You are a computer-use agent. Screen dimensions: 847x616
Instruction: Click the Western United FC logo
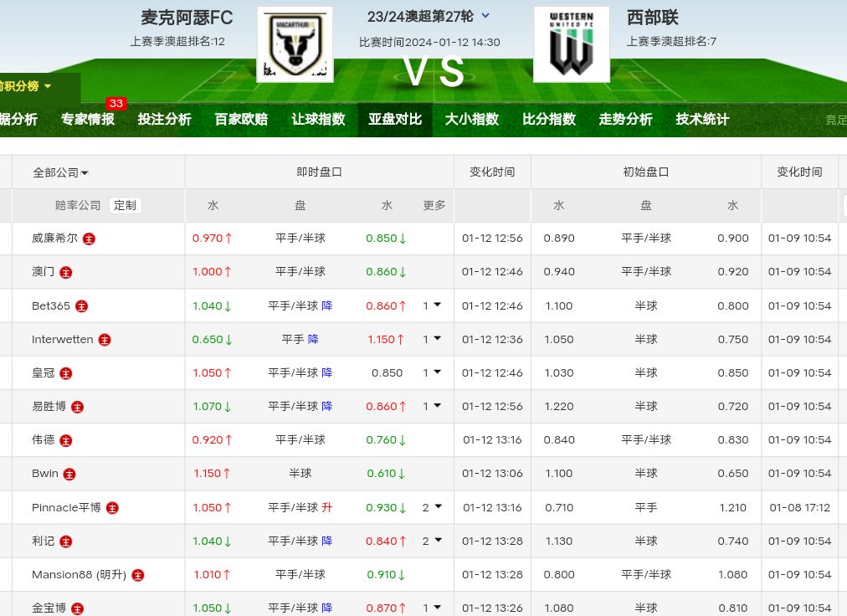pos(571,44)
